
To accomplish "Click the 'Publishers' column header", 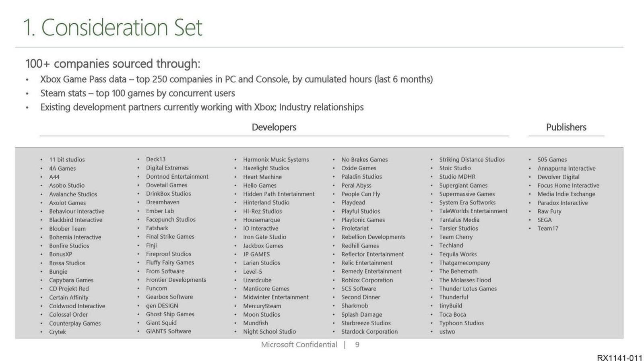I will tap(566, 127).
